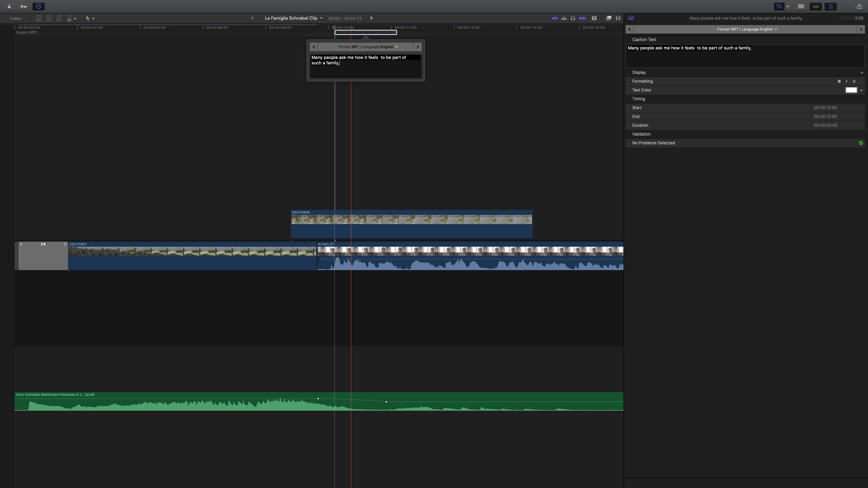Screen dimensions: 868x488
Task: Select the DSCF0807 clip in primary storyline
Action: (x=192, y=256)
